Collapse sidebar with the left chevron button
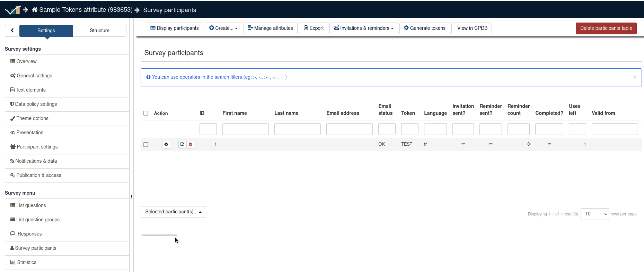 pos(12,31)
